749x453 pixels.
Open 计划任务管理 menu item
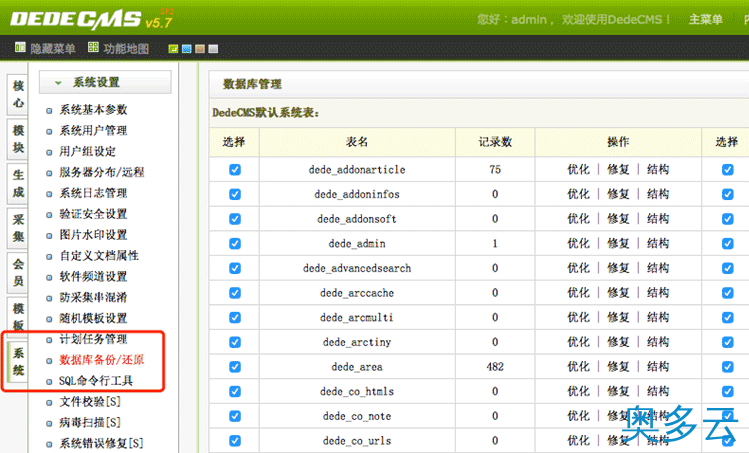click(93, 339)
